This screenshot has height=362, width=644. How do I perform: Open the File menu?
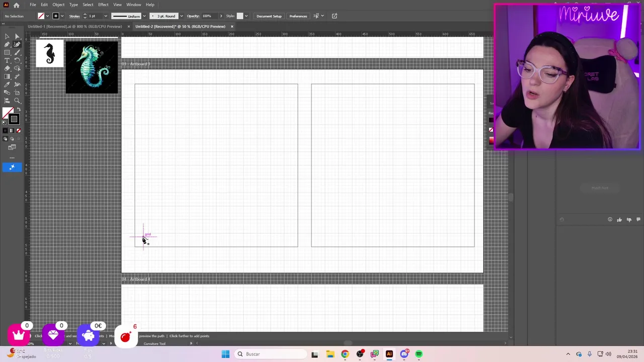pos(33,5)
